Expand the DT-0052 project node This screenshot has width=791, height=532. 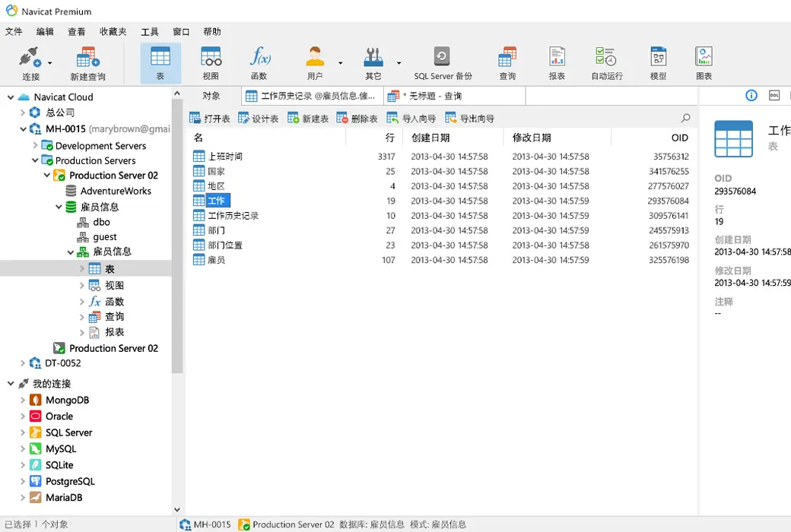pos(22,363)
